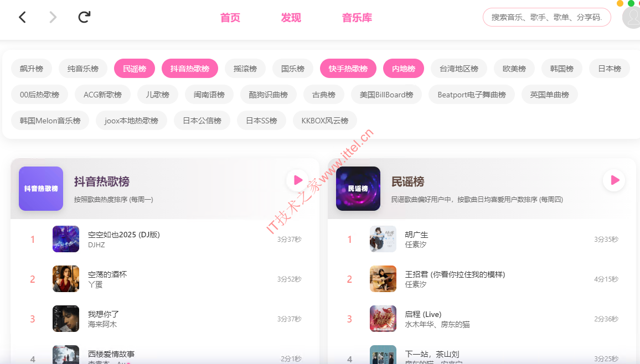Open the user avatar profile
The image size is (640, 364).
coord(632,17)
